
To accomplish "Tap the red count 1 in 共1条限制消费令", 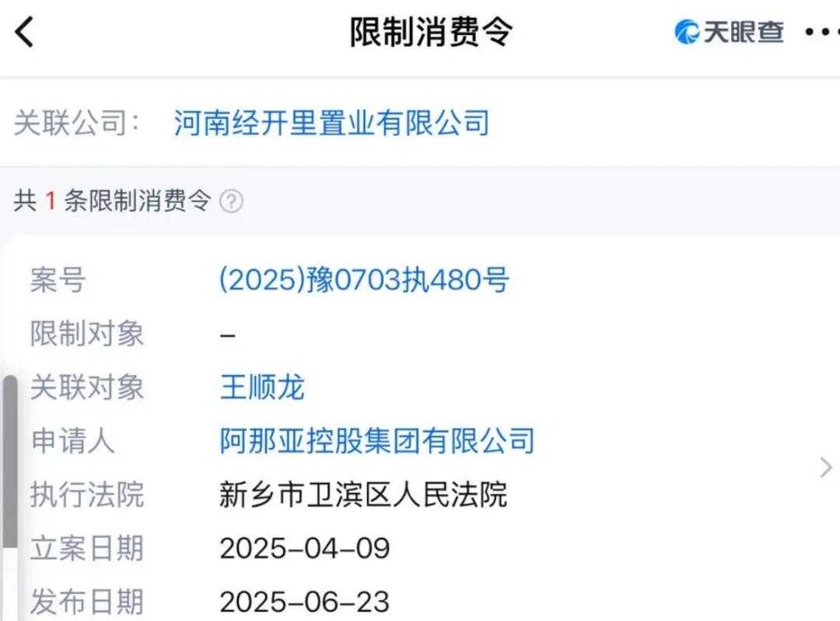I will point(48,200).
